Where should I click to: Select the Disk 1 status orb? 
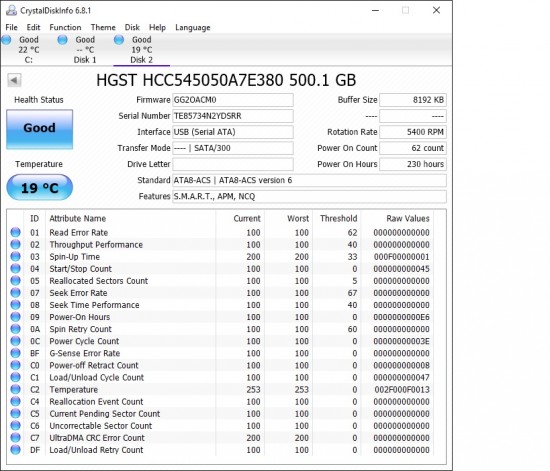coord(62,40)
